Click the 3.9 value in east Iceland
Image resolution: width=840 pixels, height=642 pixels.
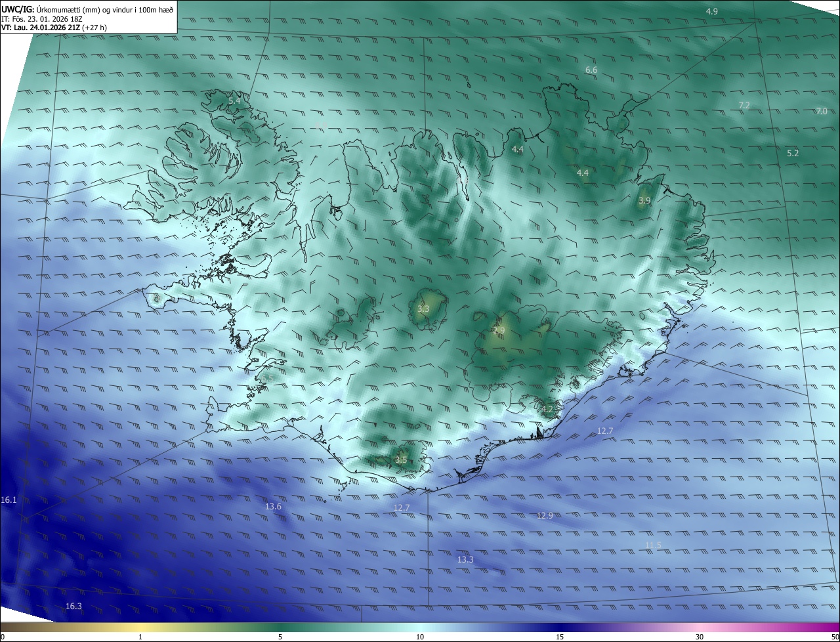point(644,200)
